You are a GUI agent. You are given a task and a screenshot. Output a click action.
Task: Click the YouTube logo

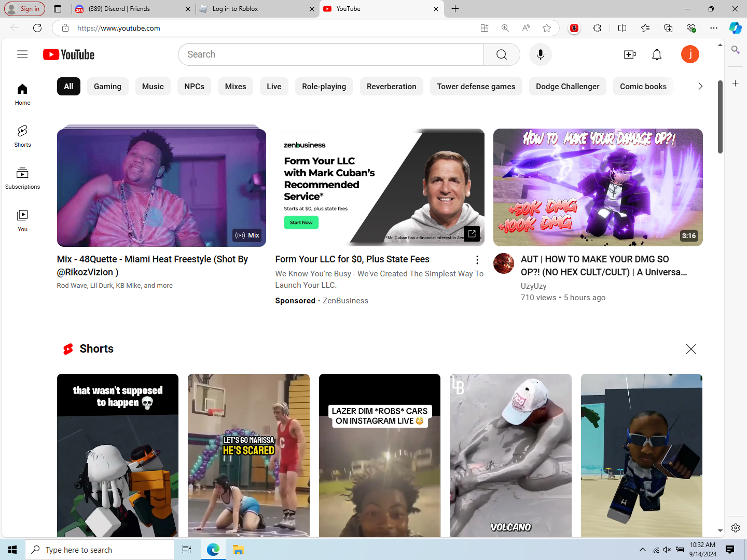click(68, 54)
